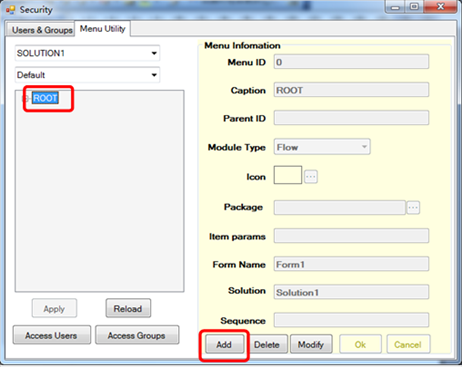Screen dimensions: 462x367
Task: Click the Icon browse ellipsis button
Action: [x=311, y=176]
